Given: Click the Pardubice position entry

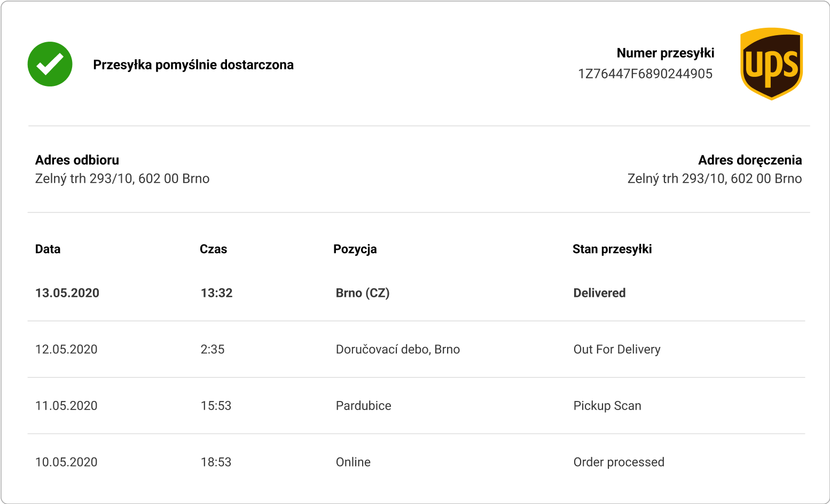Looking at the screenshot, I should 363,406.
